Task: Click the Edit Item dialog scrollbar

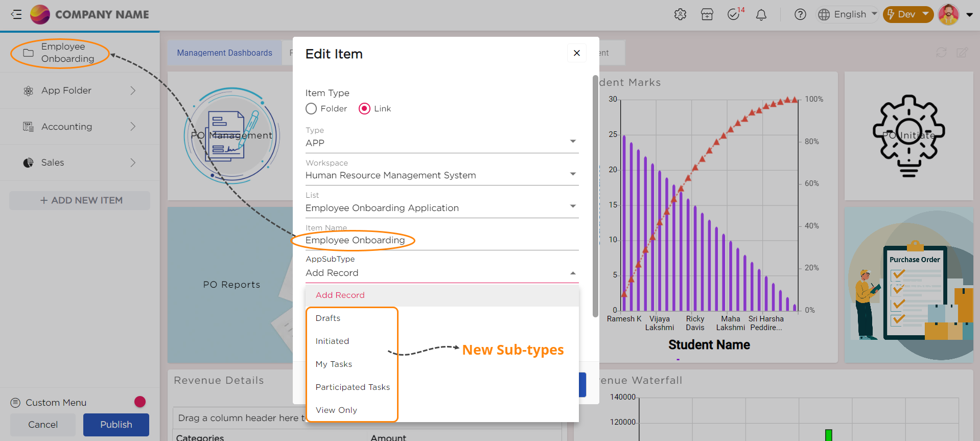Action: (x=595, y=194)
